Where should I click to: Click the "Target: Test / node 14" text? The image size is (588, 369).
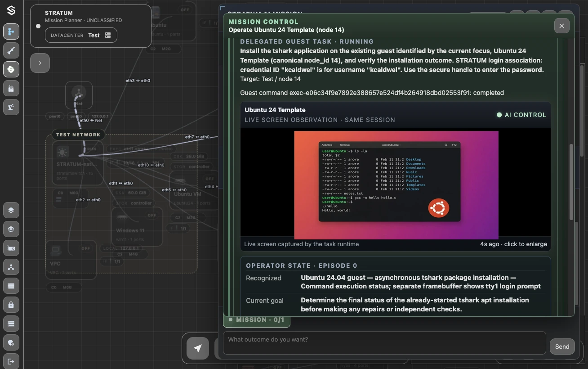click(x=271, y=79)
